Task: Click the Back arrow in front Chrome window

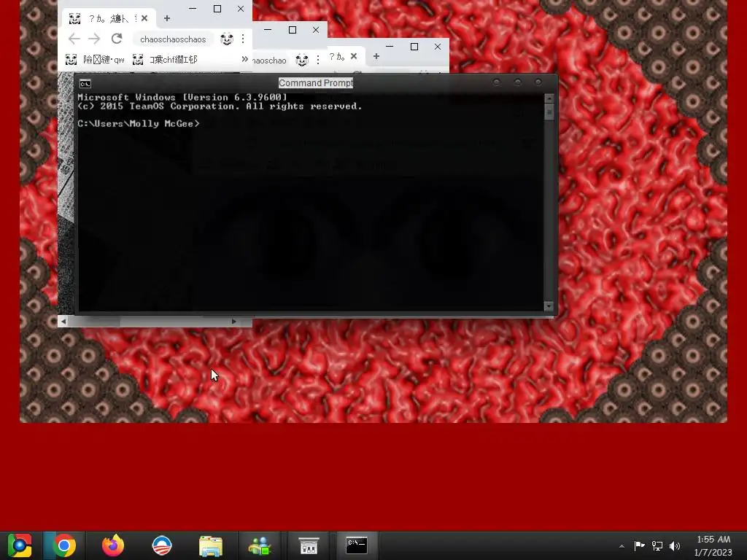Action: coord(74,39)
